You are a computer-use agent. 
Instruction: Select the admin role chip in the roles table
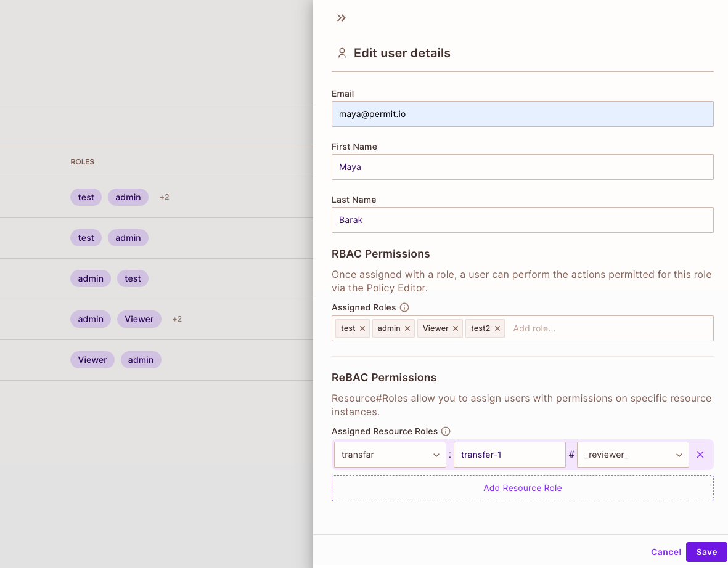click(x=128, y=197)
